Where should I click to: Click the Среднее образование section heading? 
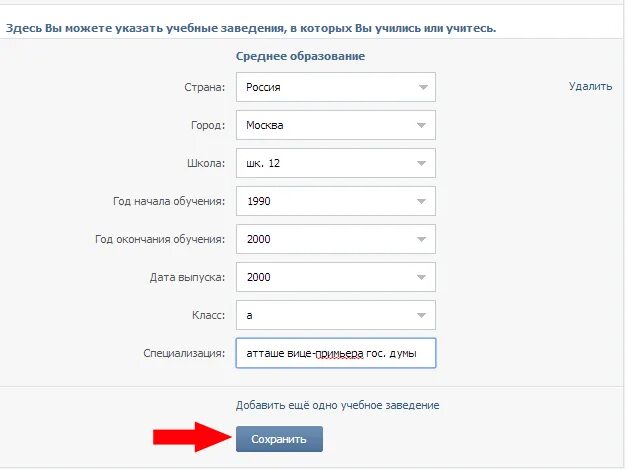pos(300,56)
